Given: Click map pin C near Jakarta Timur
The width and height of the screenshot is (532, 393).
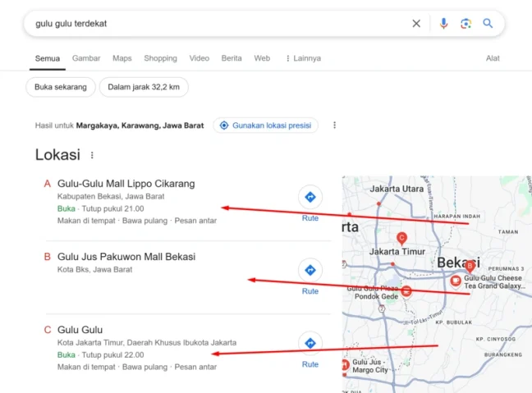Looking at the screenshot, I should coord(401,239).
